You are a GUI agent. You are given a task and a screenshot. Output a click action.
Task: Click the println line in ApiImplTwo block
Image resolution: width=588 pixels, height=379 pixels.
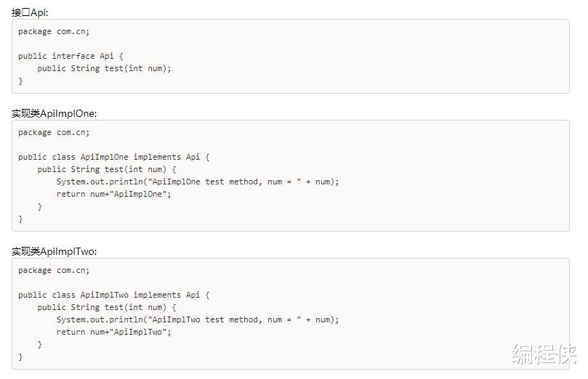pyautogui.click(x=198, y=320)
